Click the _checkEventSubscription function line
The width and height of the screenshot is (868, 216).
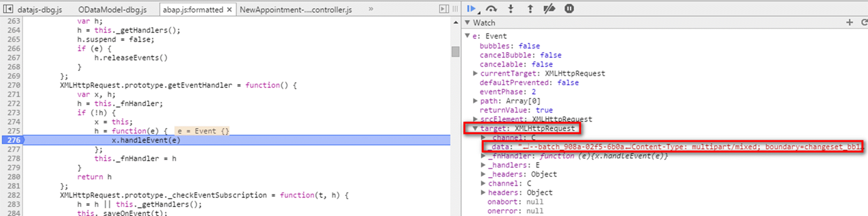coord(204,195)
